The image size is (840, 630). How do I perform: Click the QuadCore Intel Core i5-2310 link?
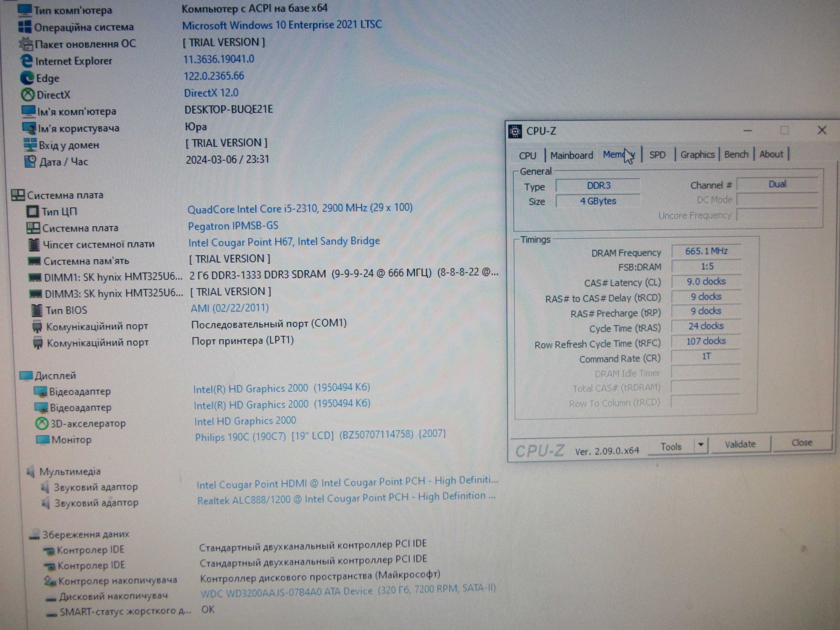click(x=300, y=209)
